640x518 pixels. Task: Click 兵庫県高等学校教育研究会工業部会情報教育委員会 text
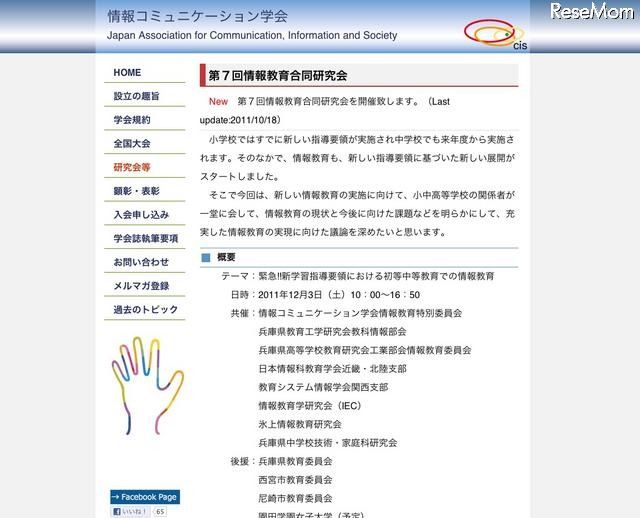pyautogui.click(x=365, y=350)
